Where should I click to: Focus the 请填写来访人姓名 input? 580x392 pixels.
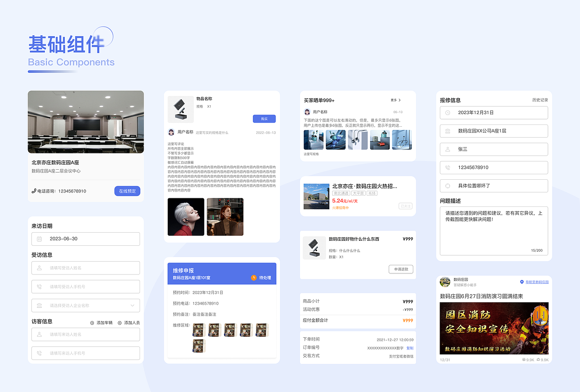[x=86, y=335]
